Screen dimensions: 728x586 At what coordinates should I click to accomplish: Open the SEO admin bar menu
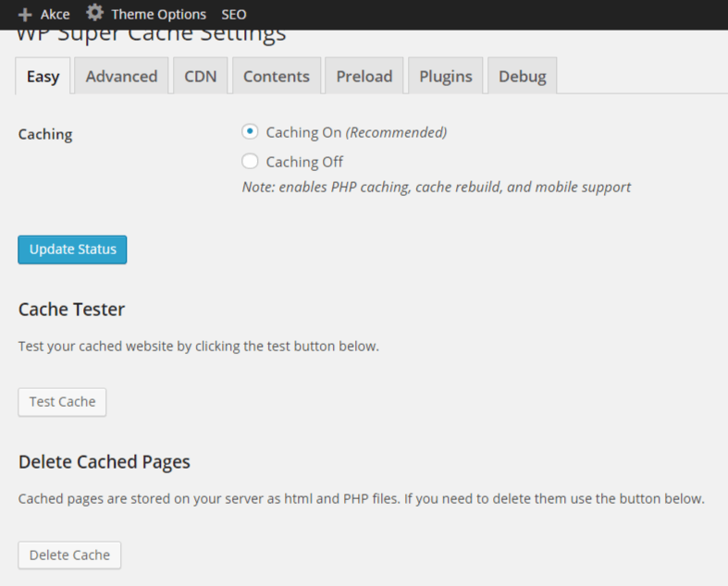coord(233,15)
